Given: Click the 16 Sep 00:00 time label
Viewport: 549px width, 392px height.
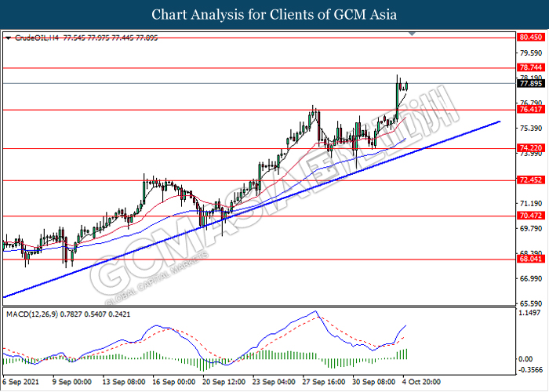Looking at the screenshot, I should click(x=173, y=382).
